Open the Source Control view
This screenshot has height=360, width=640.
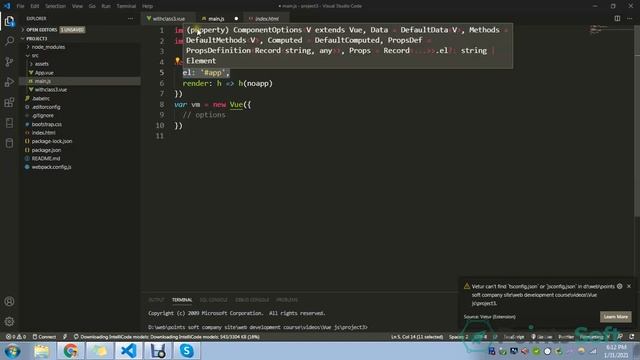9,62
